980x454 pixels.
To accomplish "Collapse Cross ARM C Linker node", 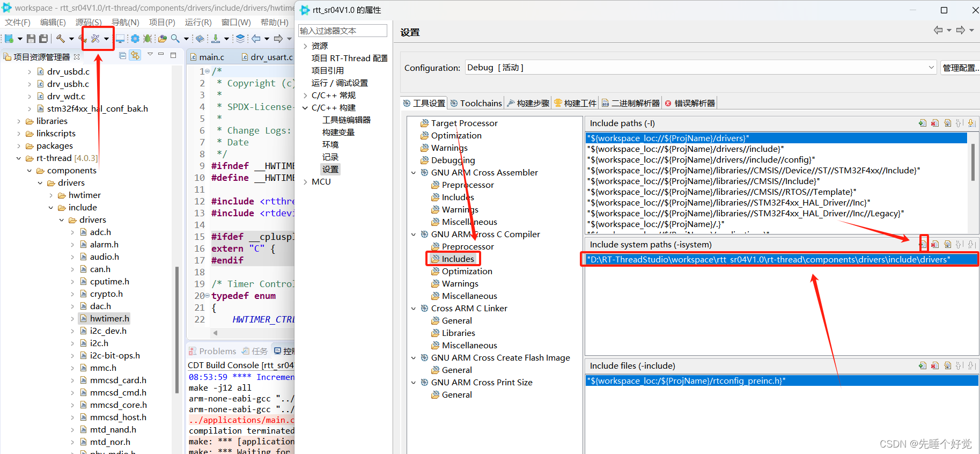I will click(414, 309).
